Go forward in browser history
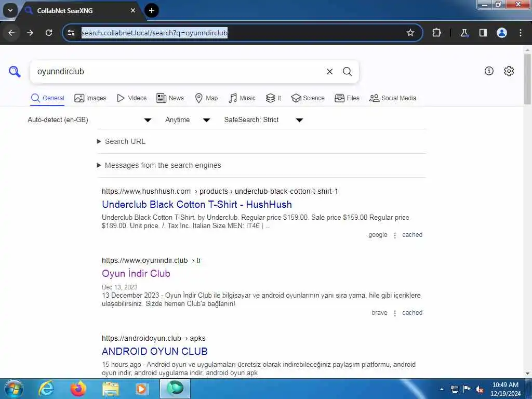 30,33
